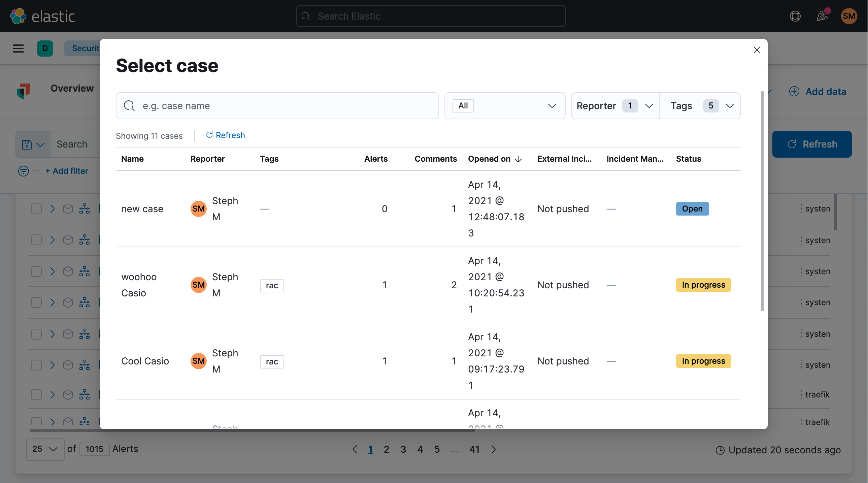Expand the Reporter filter dropdown

[x=615, y=106]
